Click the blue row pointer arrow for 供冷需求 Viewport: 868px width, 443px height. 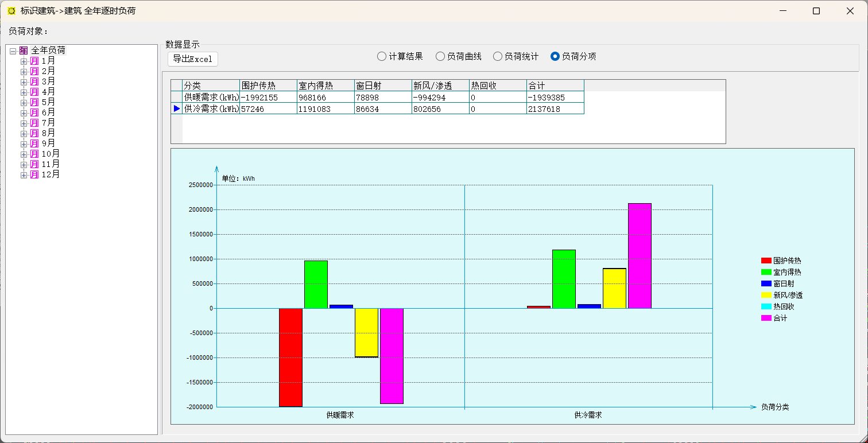point(177,108)
